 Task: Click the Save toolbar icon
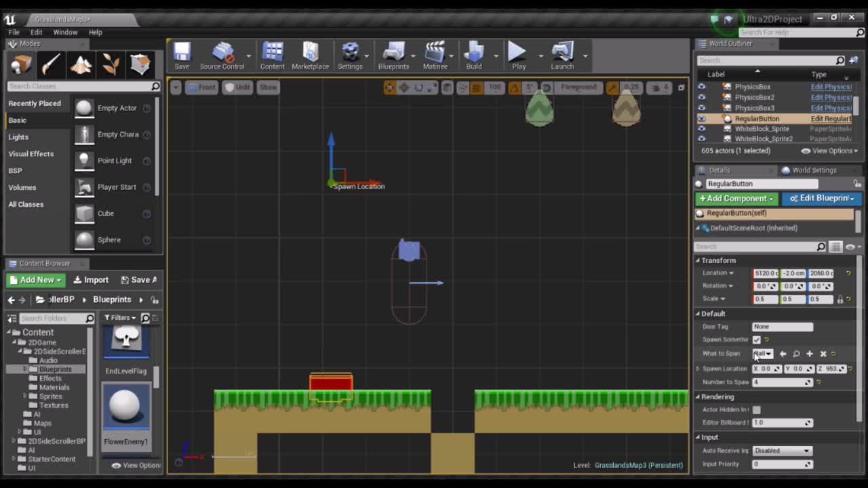tap(182, 56)
